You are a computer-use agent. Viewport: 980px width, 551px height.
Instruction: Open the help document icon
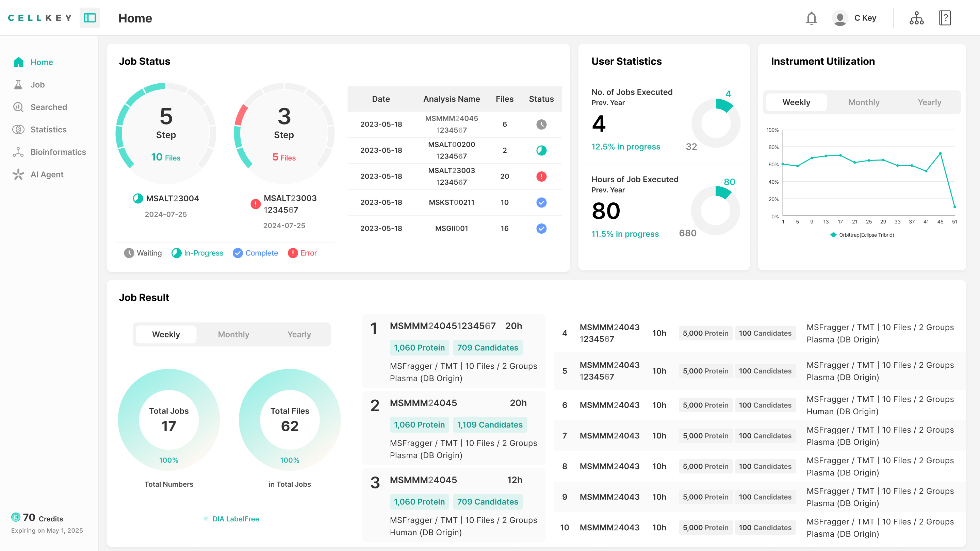[945, 18]
